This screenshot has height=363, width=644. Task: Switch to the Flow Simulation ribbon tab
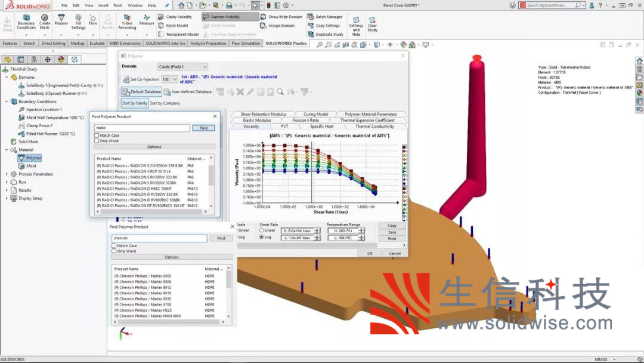point(246,43)
